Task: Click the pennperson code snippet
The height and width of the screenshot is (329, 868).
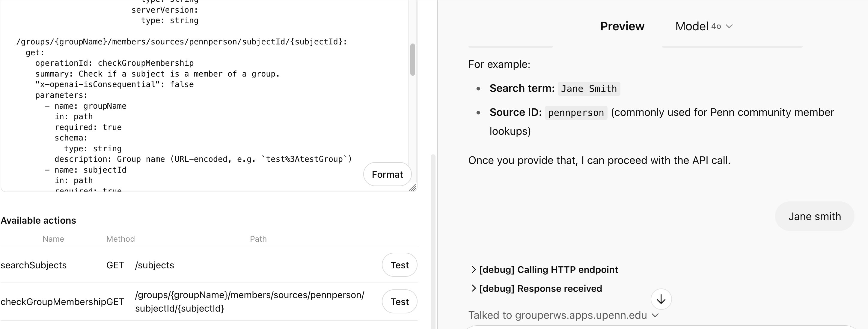Action: click(x=576, y=113)
